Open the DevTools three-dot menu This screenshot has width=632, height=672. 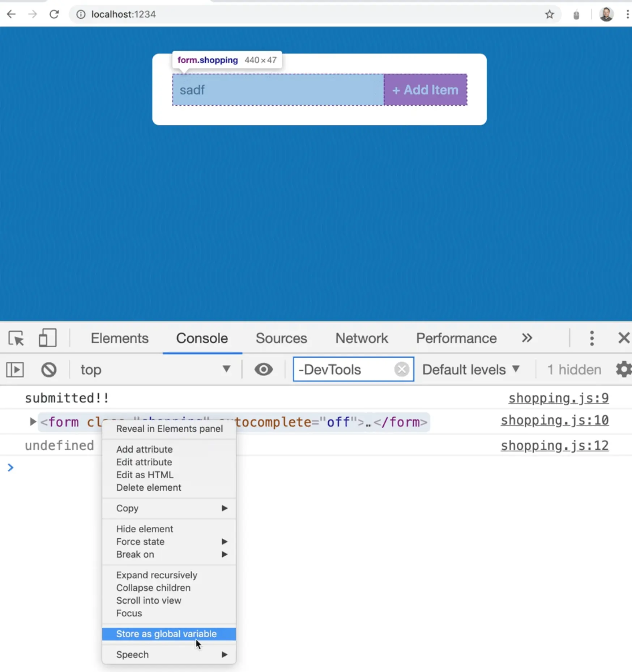(592, 339)
